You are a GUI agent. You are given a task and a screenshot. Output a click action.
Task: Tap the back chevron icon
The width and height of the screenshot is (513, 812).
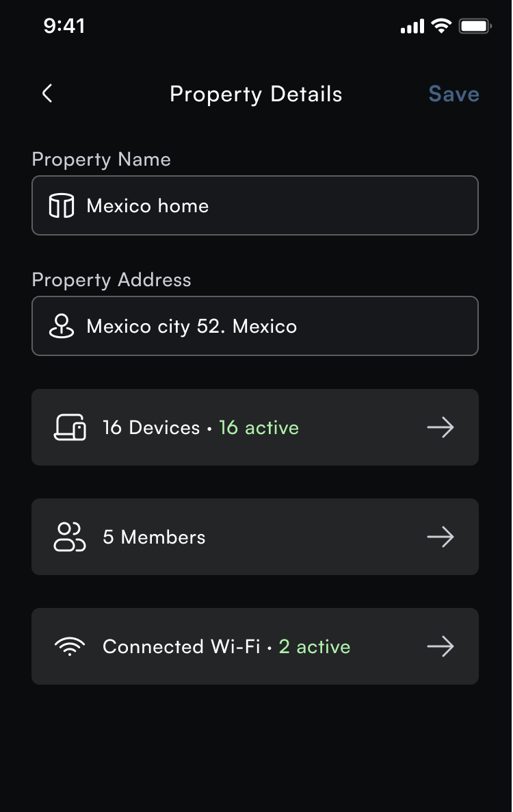click(x=47, y=93)
